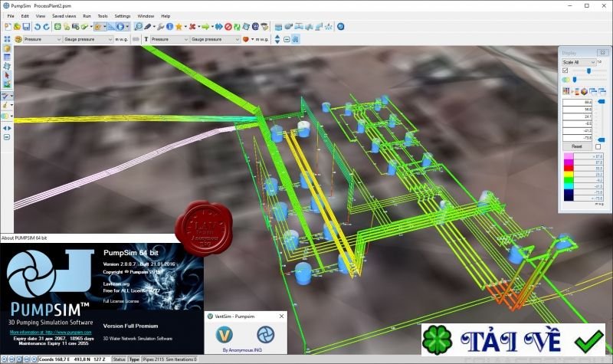Click the bold T text icon
Screen dimensions: 613x364
click(x=146, y=38)
